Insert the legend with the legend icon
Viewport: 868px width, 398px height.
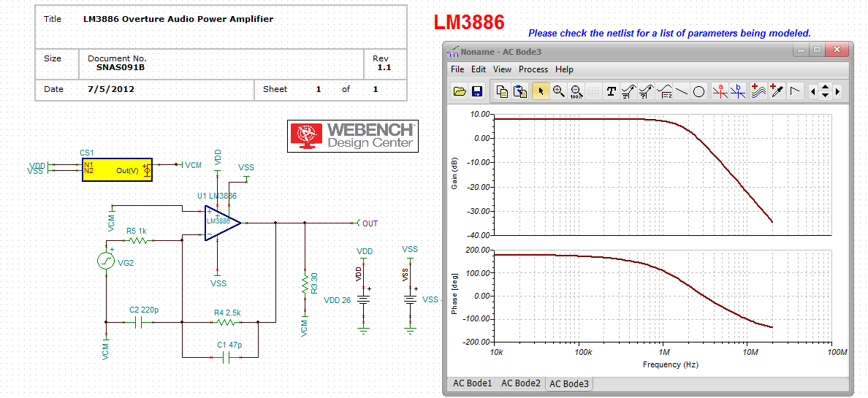click(663, 91)
